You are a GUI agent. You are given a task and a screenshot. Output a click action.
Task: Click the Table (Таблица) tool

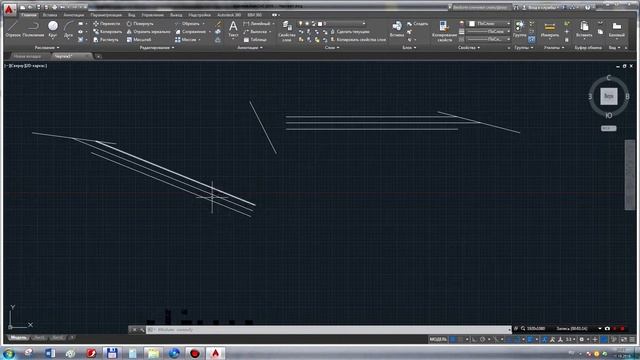(255, 40)
